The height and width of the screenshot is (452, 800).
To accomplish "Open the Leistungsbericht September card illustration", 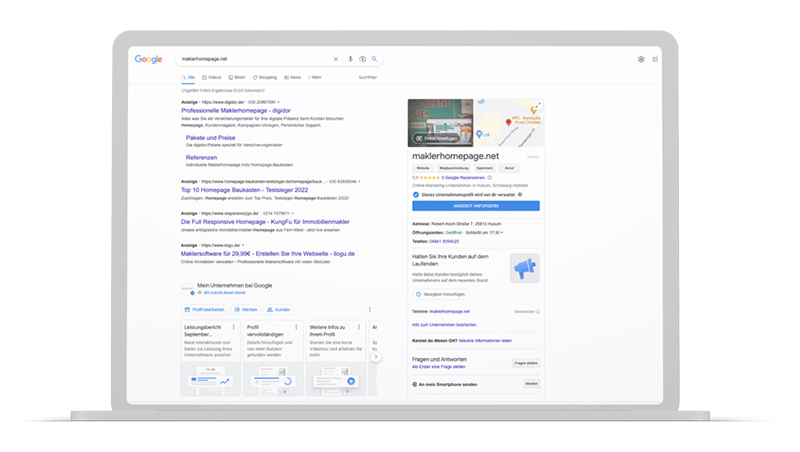I will tap(211, 379).
